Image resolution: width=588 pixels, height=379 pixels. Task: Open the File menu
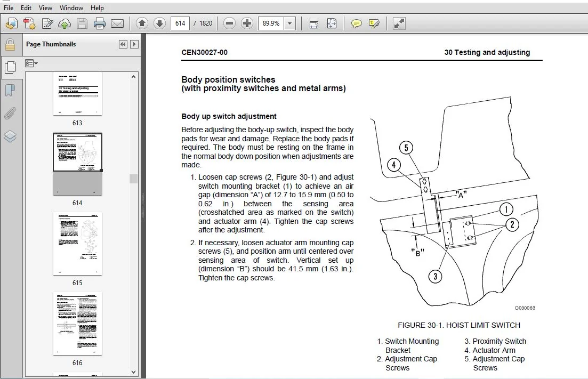click(8, 8)
